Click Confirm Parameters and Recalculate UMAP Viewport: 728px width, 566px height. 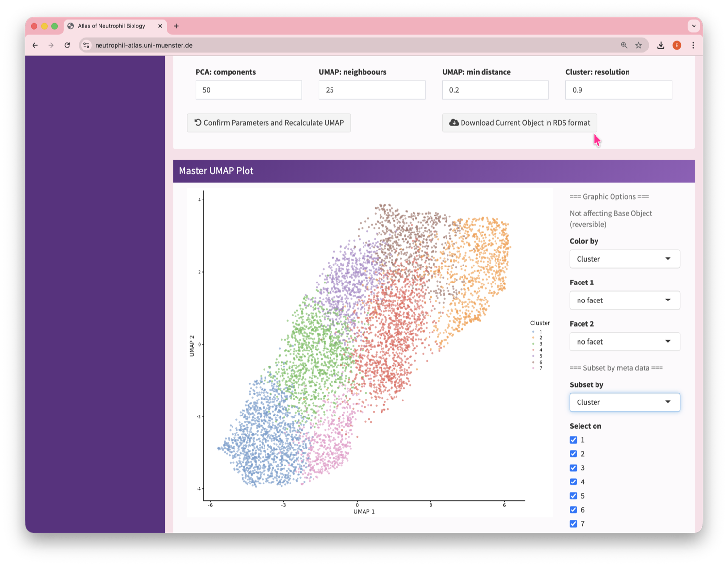pos(269,123)
